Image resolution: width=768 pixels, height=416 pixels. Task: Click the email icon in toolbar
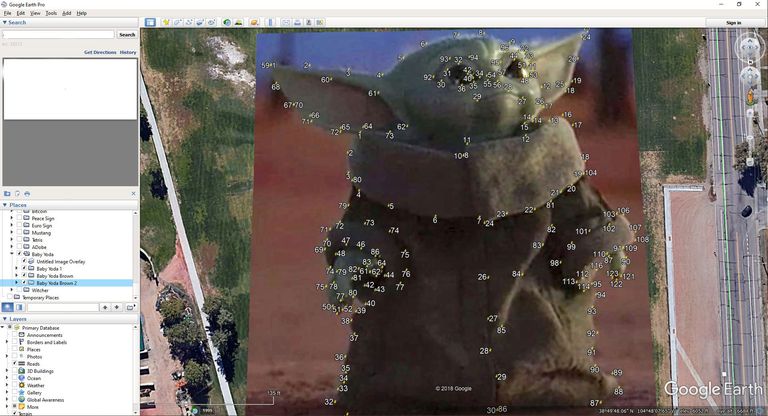pos(286,23)
